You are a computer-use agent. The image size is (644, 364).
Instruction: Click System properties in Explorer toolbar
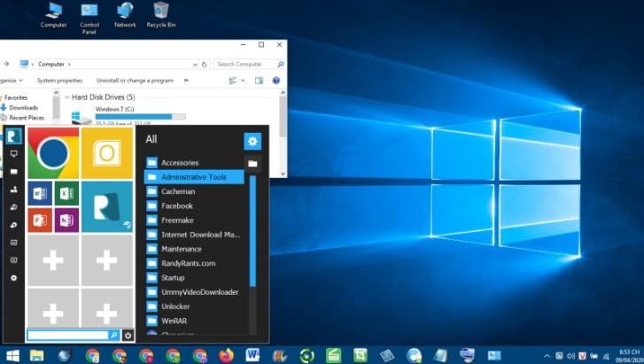(59, 81)
